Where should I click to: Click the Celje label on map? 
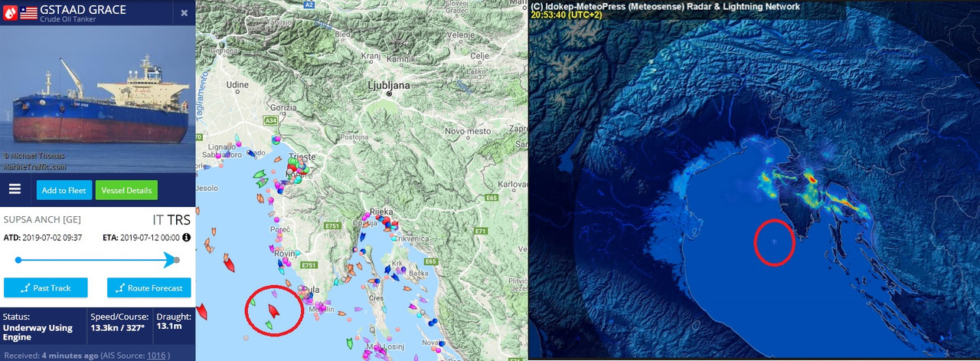point(480,56)
